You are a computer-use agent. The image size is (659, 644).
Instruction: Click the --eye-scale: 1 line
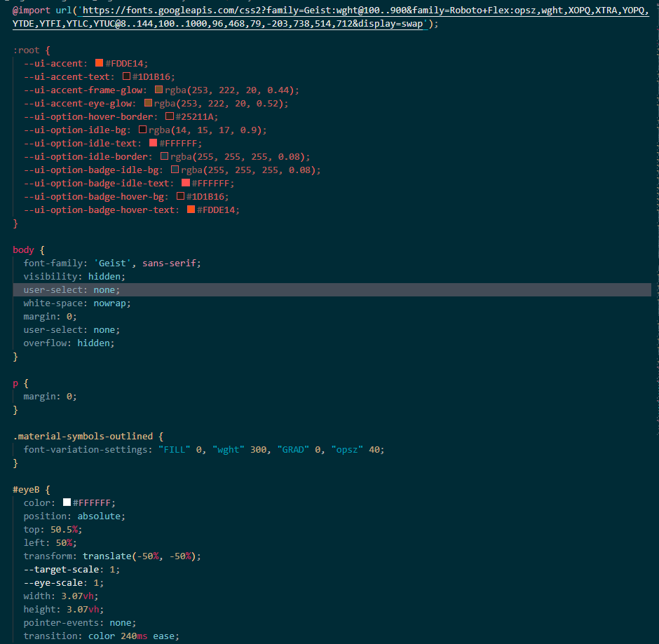pyautogui.click(x=64, y=582)
